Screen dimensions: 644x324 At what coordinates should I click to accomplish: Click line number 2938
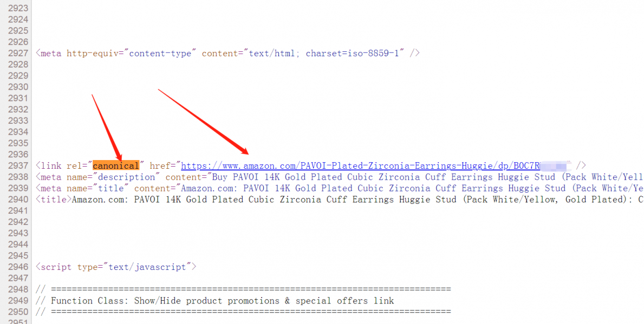pyautogui.click(x=18, y=177)
